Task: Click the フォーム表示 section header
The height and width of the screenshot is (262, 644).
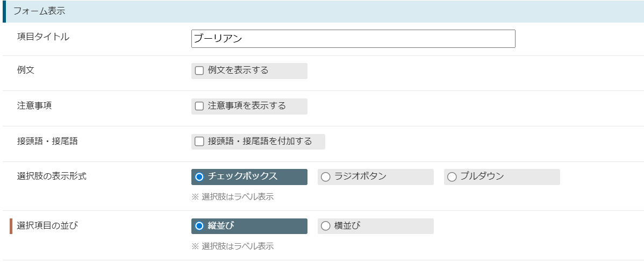Action: tap(39, 11)
